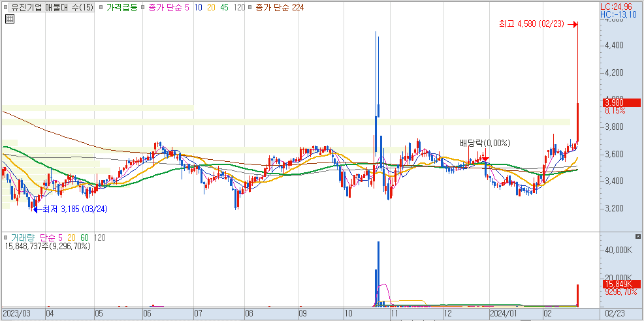
Task: Close the volume panel with the x icon
Action: 638,237
